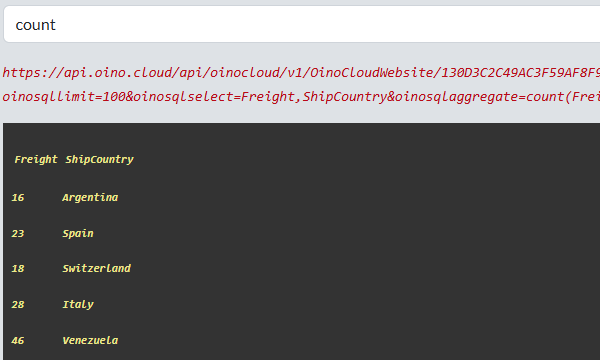Click the Argentina cell
Image resolution: width=600 pixels, height=360 pixels.
tap(90, 197)
